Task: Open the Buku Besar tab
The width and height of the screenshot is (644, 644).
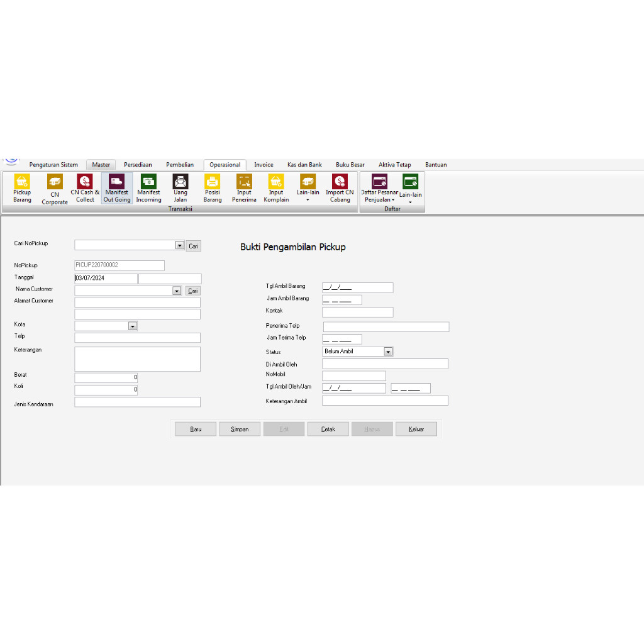Action: click(x=350, y=165)
